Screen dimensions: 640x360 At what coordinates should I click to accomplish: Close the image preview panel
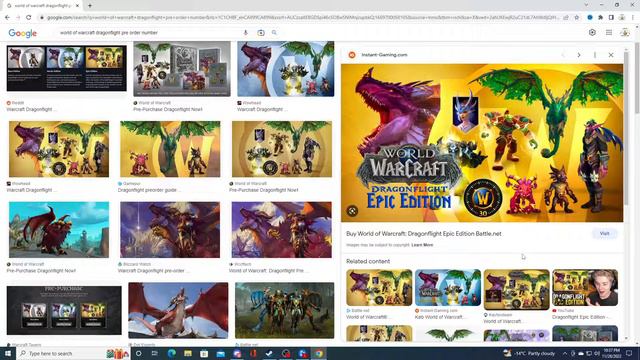(611, 55)
